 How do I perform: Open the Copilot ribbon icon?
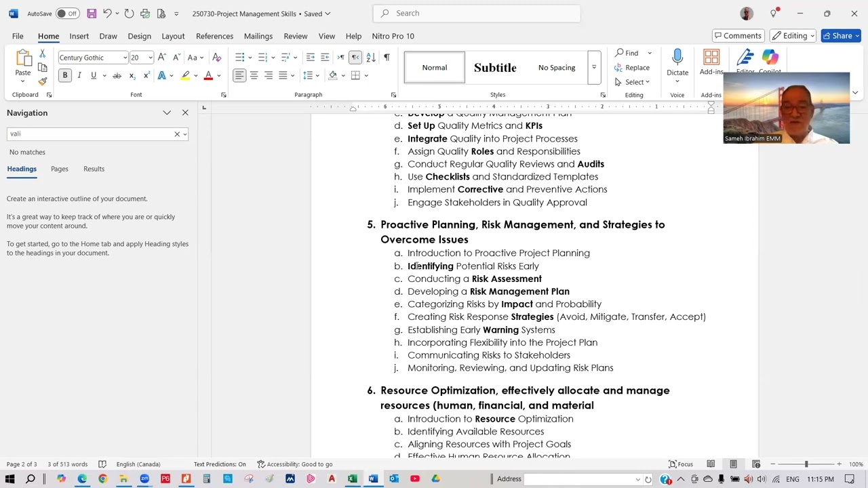770,58
